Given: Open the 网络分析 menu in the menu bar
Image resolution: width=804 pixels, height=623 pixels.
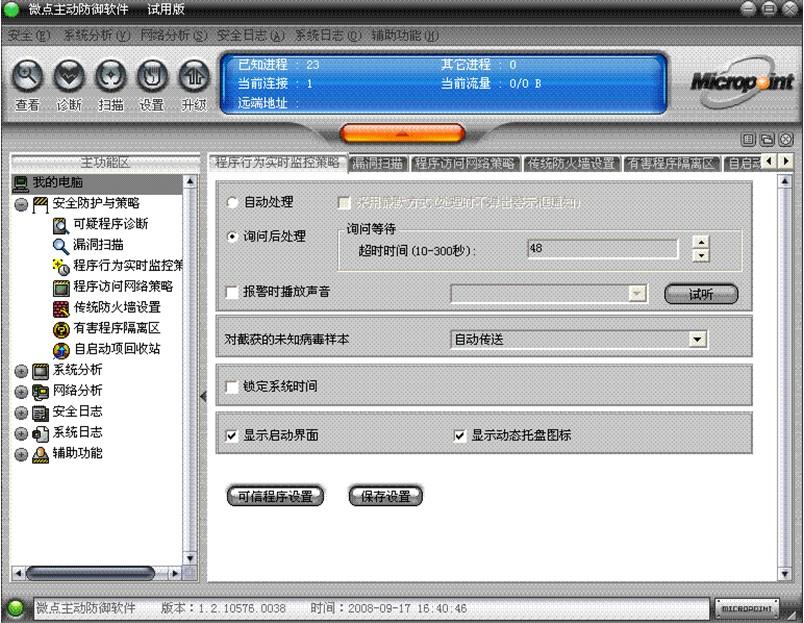Looking at the screenshot, I should pos(174,35).
